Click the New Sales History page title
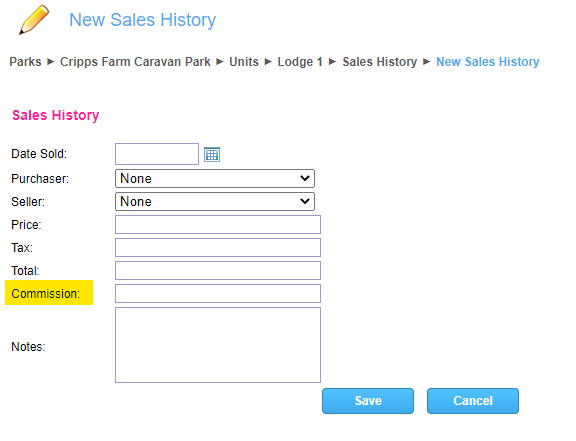576x441 pixels. tap(143, 20)
